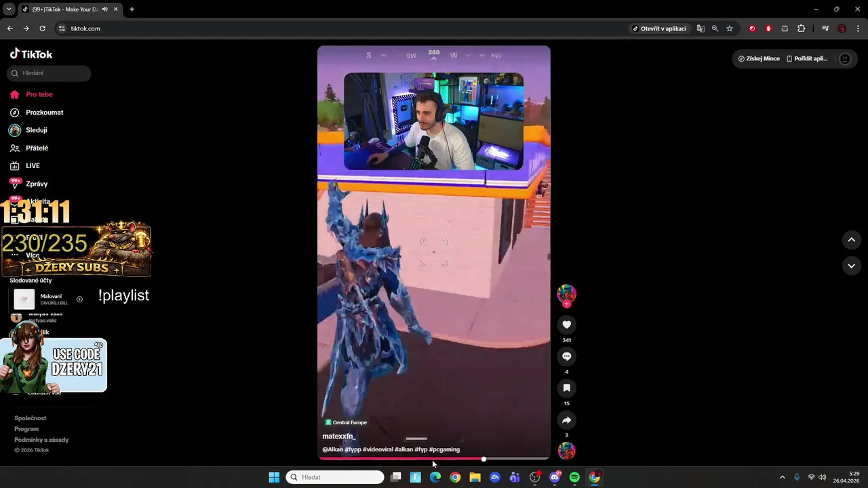Screen dimensions: 868x488
Task: Open matexxfn_ creator profile link
Action: point(339,436)
